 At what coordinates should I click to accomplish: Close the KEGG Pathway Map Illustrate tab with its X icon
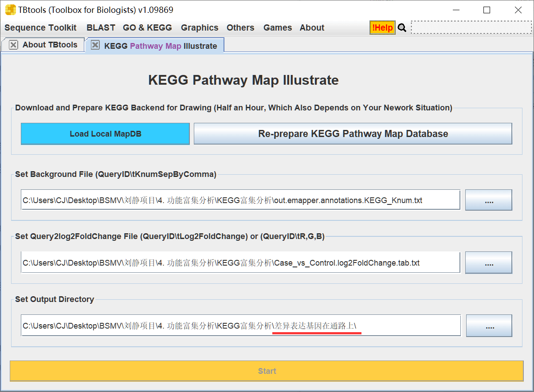(x=95, y=45)
